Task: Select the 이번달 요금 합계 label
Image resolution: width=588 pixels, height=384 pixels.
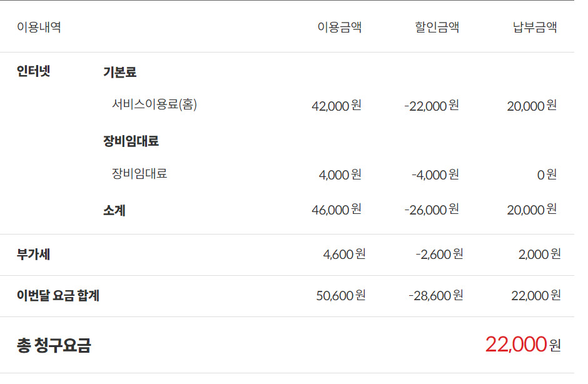Action: coord(58,296)
